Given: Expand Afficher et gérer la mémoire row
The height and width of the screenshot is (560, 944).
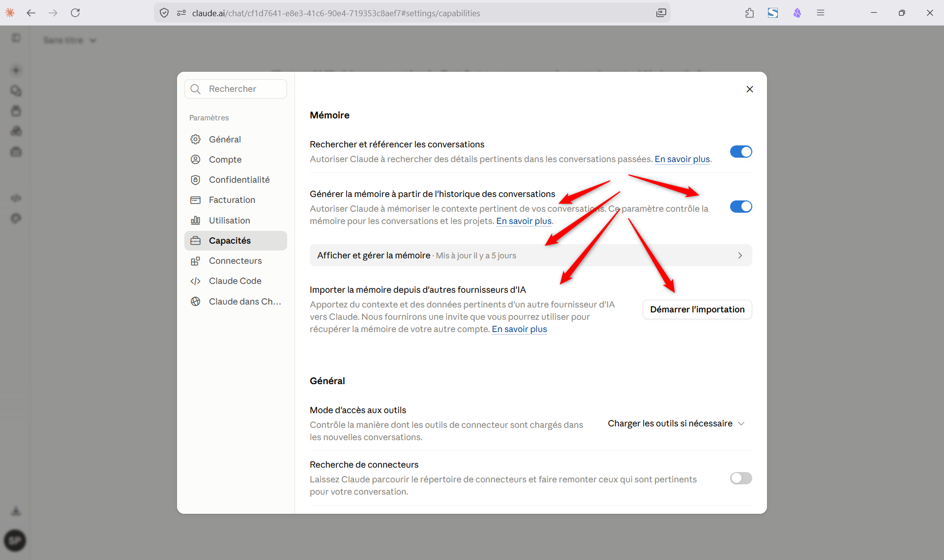Looking at the screenshot, I should [x=531, y=255].
